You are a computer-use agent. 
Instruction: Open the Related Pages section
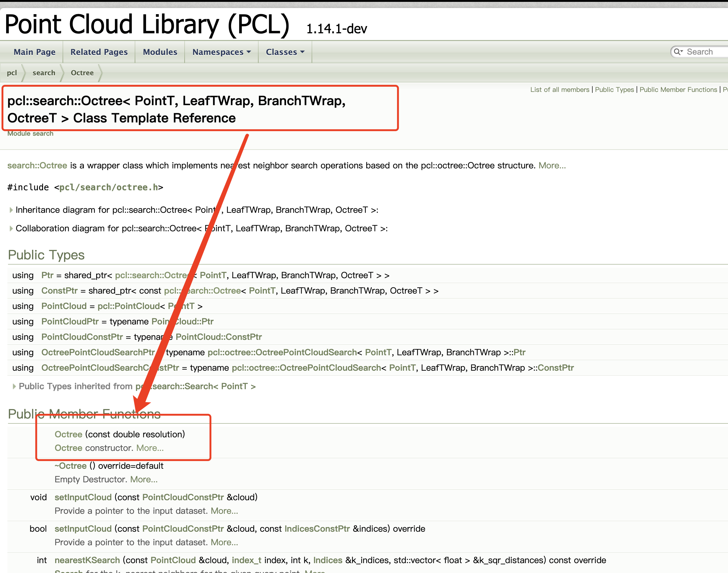click(x=99, y=52)
